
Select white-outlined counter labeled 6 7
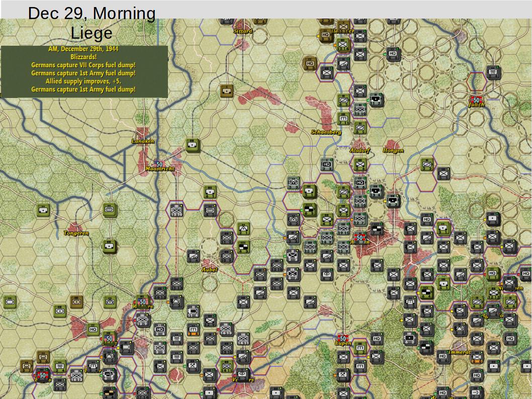coord(293,274)
